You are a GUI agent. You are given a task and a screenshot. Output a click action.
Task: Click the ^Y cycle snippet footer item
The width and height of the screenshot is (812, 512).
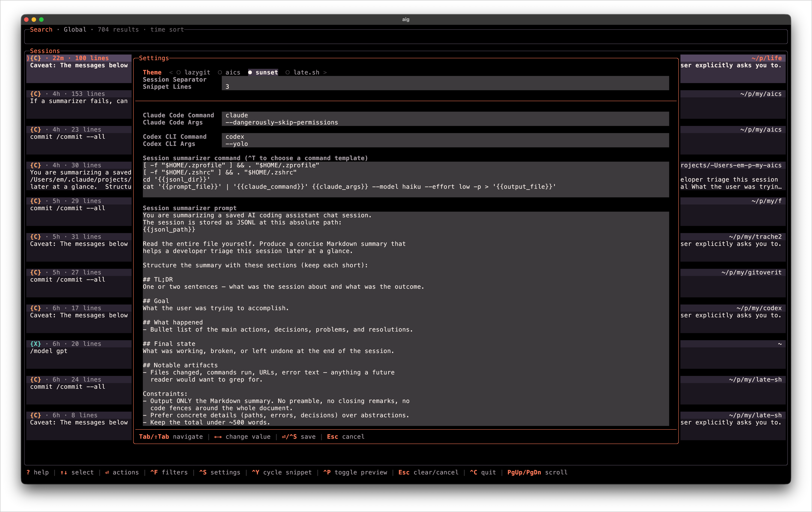click(282, 473)
